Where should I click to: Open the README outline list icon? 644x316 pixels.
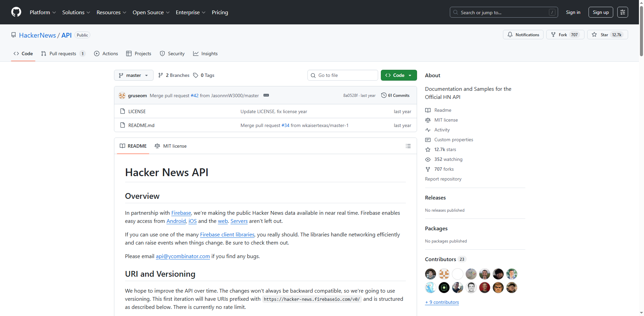[x=408, y=146]
